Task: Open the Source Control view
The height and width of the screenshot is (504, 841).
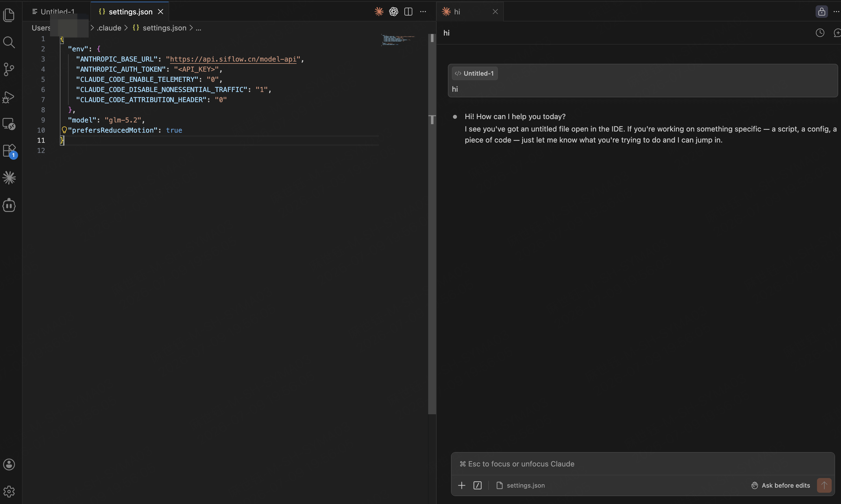Action: [x=9, y=69]
